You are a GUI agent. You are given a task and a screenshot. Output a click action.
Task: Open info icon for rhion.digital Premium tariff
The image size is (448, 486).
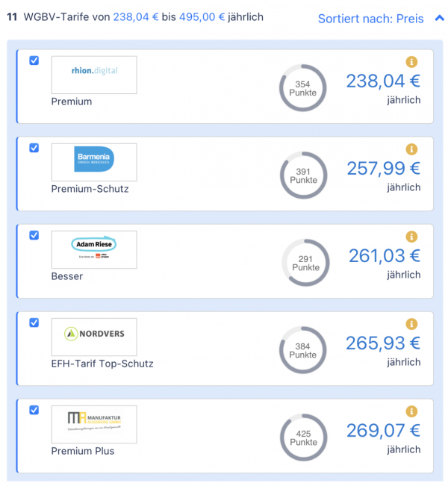pos(411,62)
